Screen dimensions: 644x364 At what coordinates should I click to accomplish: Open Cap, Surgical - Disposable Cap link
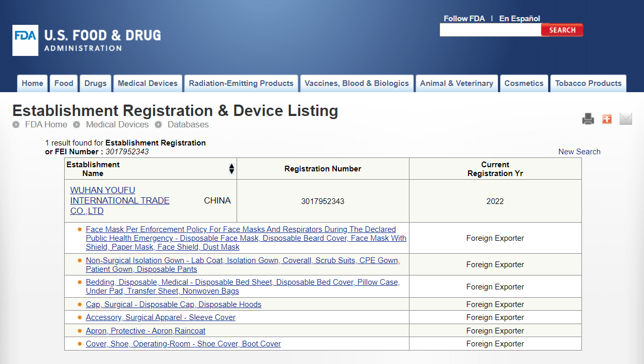173,304
